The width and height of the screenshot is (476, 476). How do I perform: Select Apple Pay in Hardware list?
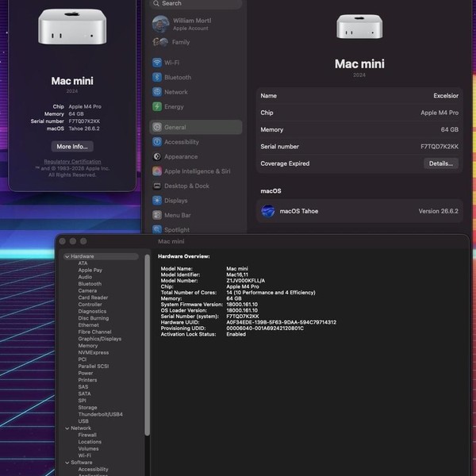tap(90, 271)
